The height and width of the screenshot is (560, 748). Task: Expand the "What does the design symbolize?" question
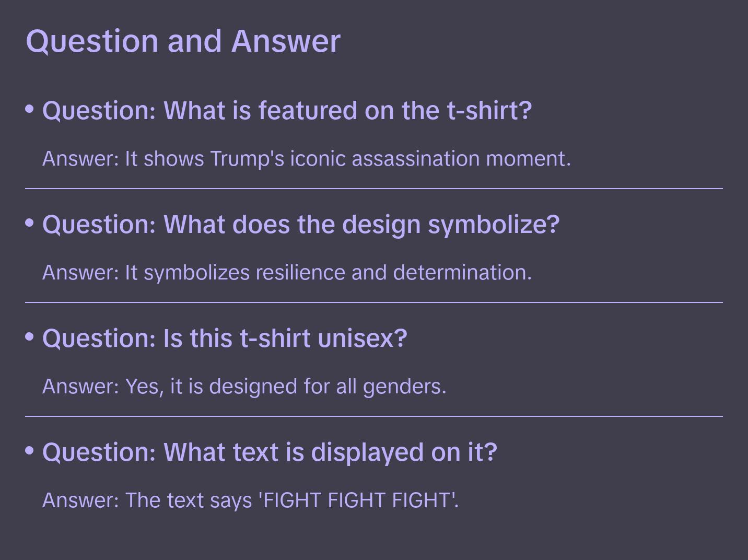(x=300, y=225)
